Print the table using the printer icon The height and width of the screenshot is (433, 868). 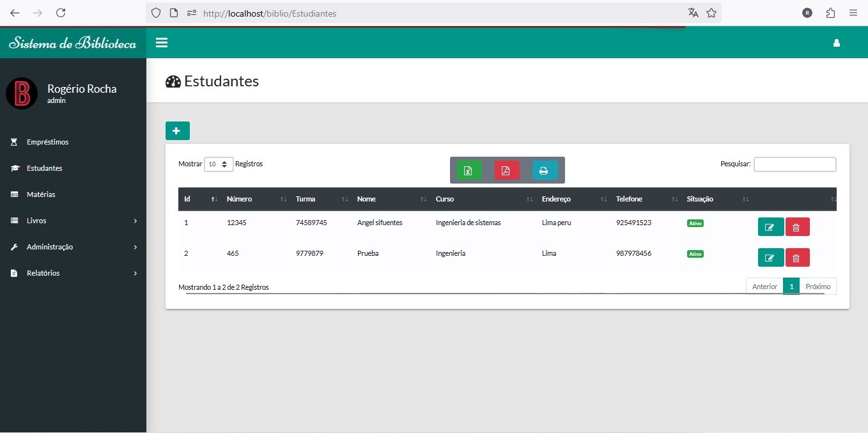click(x=544, y=170)
